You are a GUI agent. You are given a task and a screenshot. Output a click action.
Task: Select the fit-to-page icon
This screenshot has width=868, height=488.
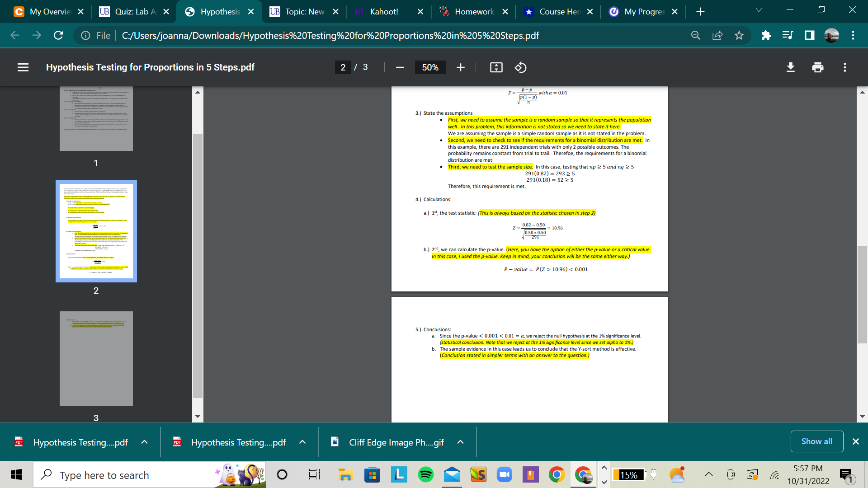(x=496, y=67)
